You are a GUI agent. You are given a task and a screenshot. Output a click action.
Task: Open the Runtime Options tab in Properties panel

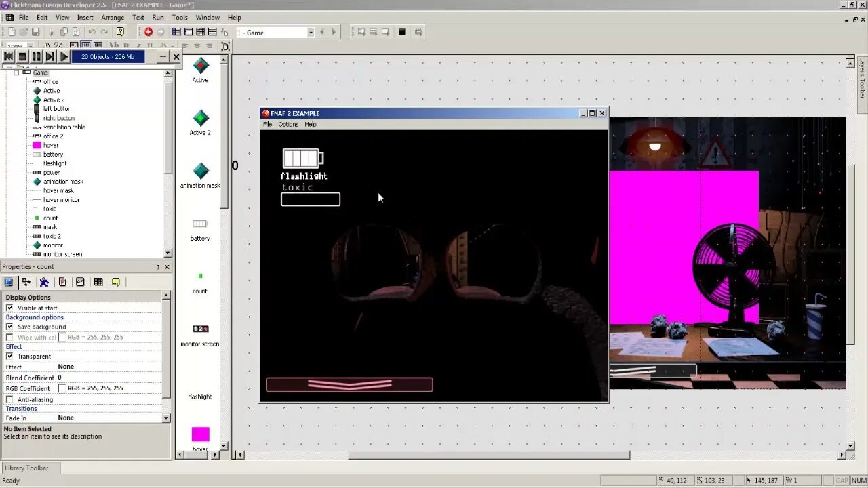click(62, 282)
